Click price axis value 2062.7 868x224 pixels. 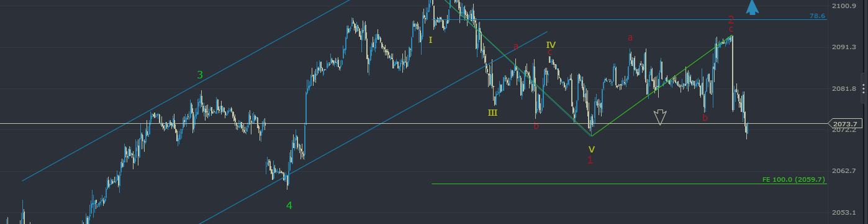[x=844, y=171]
